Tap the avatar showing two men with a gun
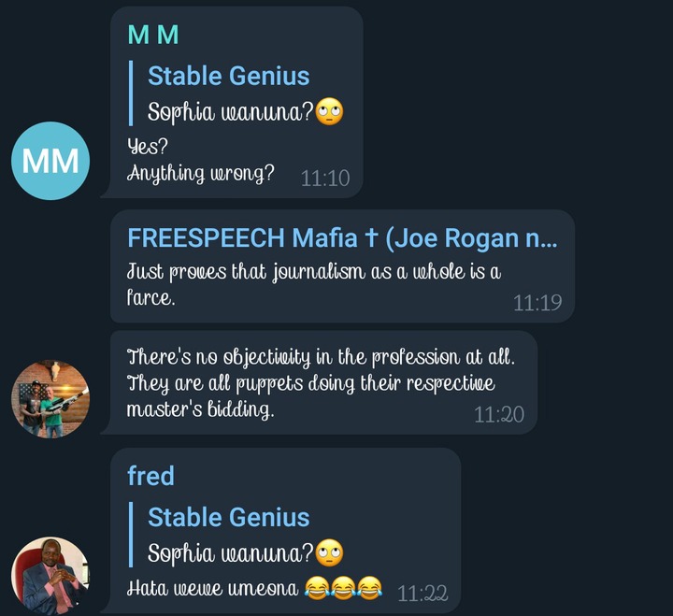This screenshot has height=616, width=673. click(x=50, y=399)
